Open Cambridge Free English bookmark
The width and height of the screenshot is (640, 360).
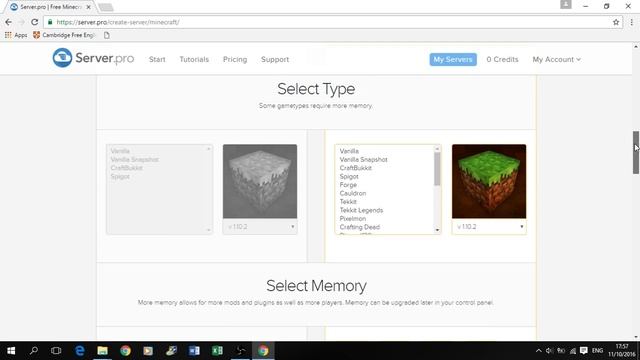coord(64,35)
